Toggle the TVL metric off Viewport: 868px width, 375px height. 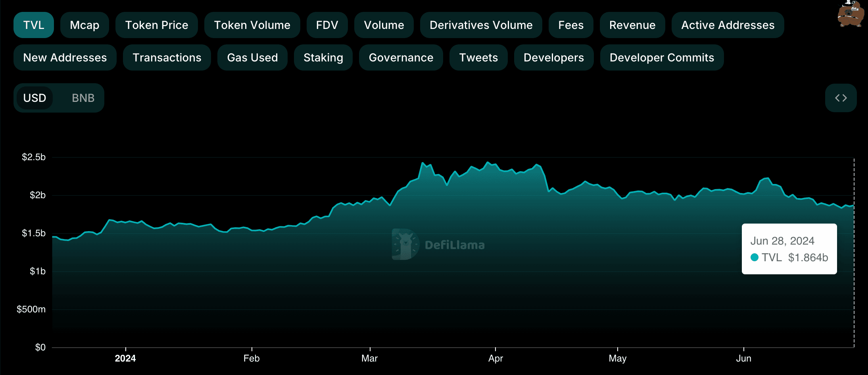pyautogui.click(x=34, y=25)
